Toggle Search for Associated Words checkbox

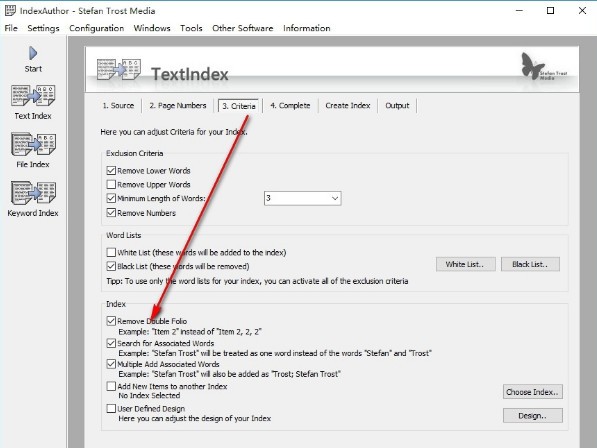click(111, 343)
